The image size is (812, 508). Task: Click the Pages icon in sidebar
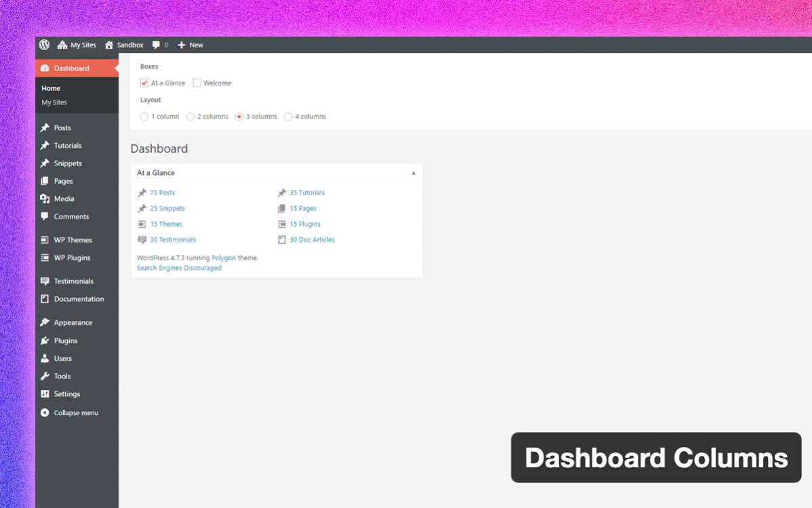(45, 181)
